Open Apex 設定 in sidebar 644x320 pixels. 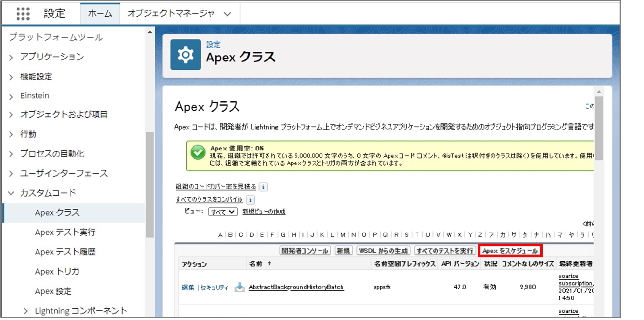[x=53, y=291]
